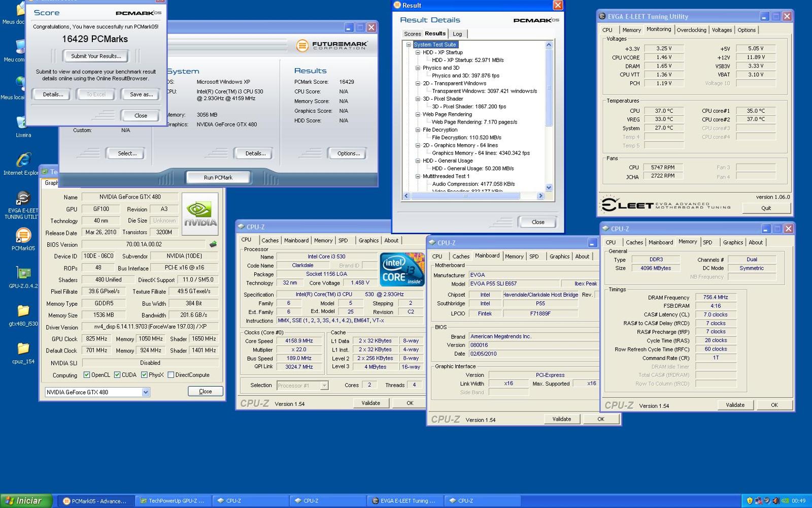Screen dimensions: 812x508
Task: Switch to TechPowerUp GPU-Z taskbar item
Action: point(173,501)
